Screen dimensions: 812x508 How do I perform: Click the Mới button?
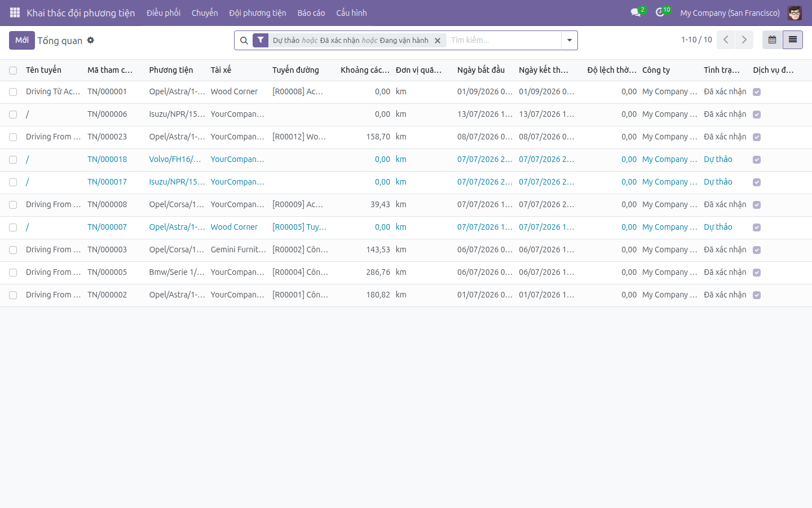click(x=22, y=40)
